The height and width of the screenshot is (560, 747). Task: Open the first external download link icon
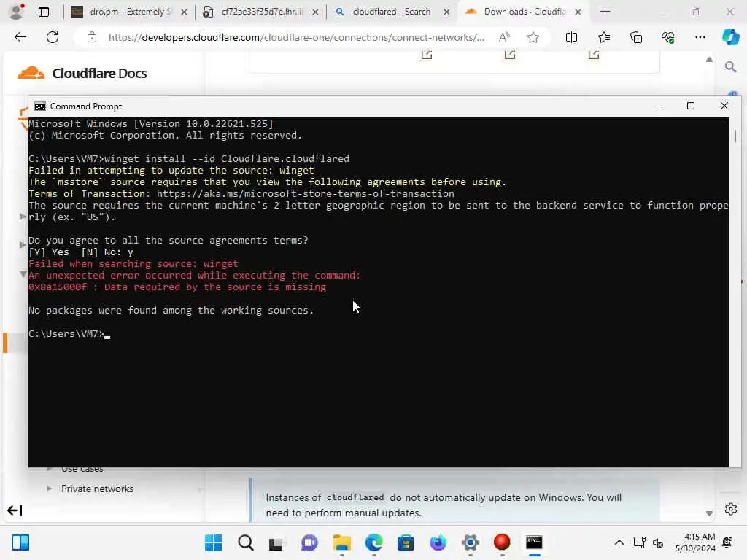point(426,55)
